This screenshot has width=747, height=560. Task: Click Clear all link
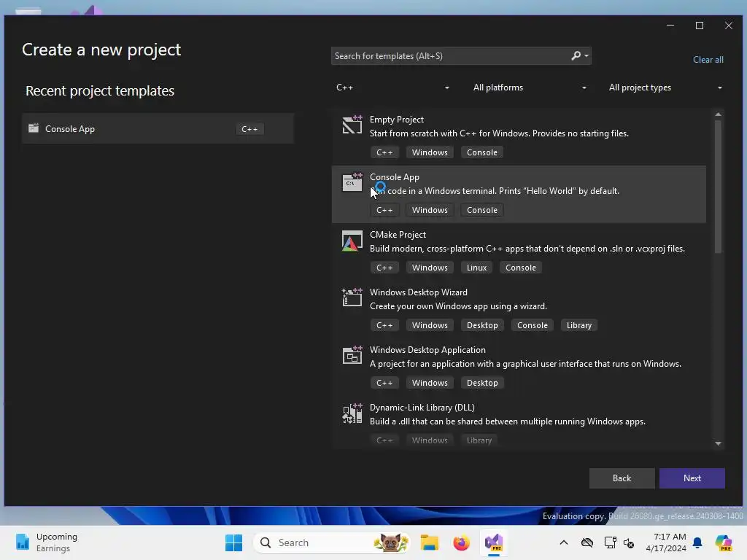point(708,60)
